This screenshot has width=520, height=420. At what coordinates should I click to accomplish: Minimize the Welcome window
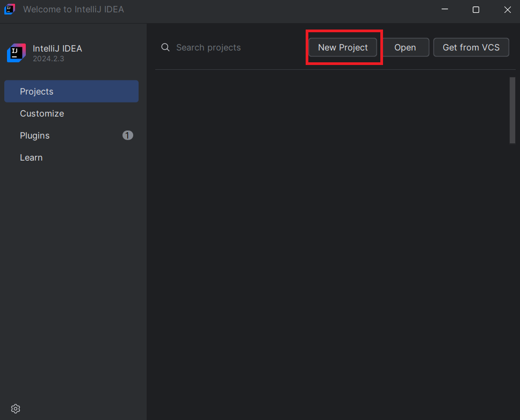point(444,9)
